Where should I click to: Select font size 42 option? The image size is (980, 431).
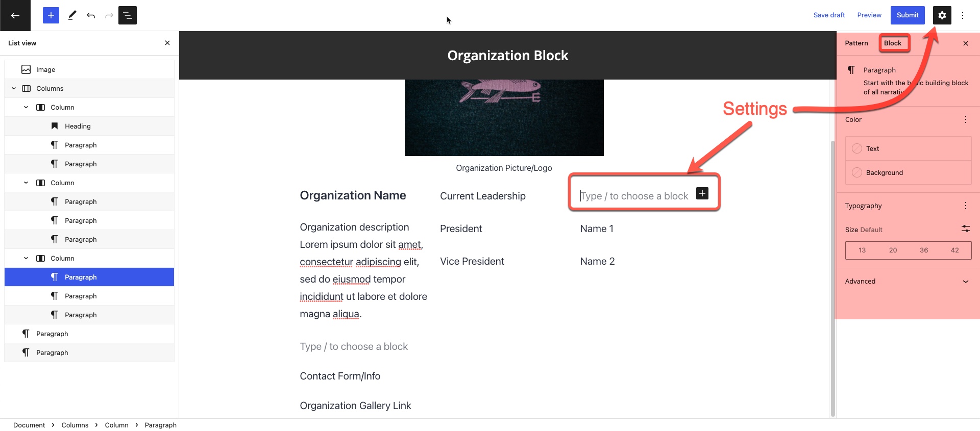click(x=954, y=250)
